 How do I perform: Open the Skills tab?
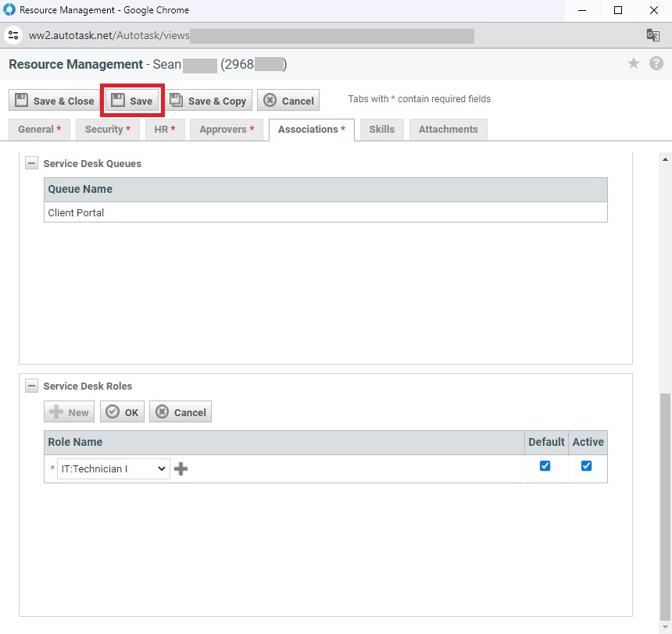coord(381,130)
